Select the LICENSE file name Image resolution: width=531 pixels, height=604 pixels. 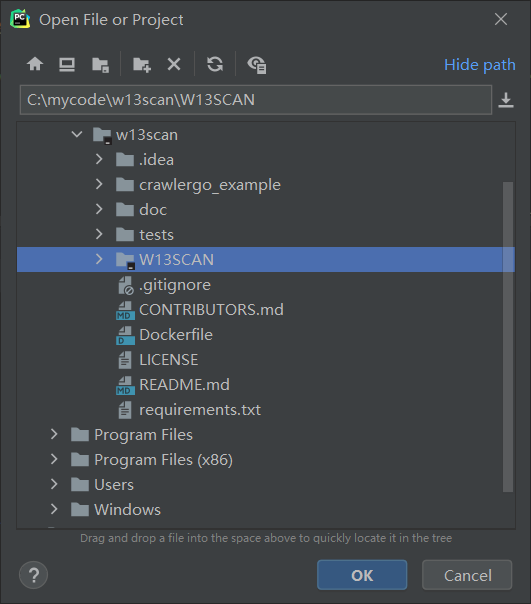[x=168, y=360]
